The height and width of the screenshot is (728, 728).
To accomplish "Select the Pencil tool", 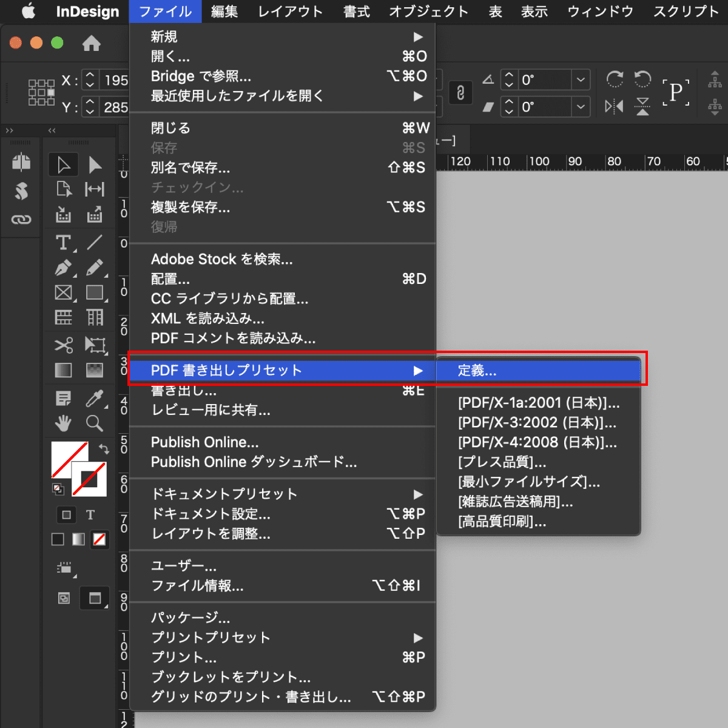I will click(x=95, y=268).
